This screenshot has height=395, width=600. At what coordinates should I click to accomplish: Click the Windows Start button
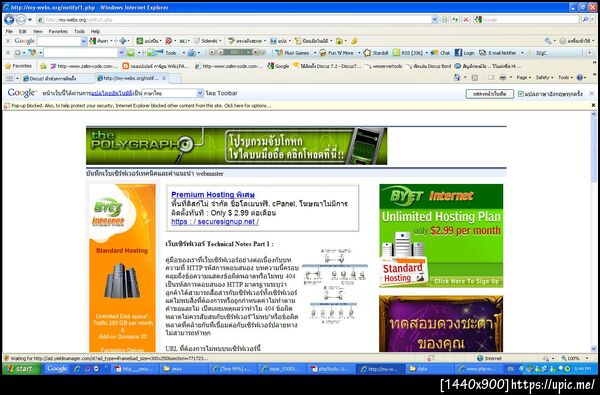pyautogui.click(x=22, y=369)
